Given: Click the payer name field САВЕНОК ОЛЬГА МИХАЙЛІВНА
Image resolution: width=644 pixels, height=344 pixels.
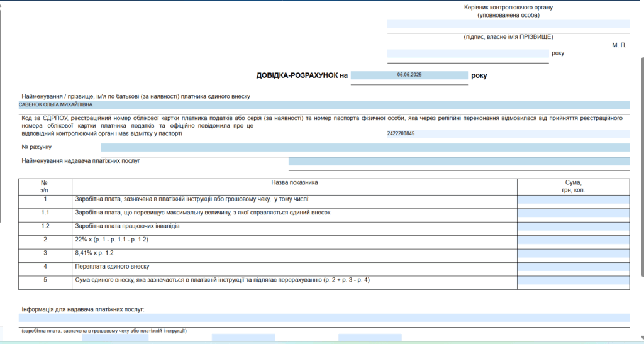Looking at the screenshot, I should coord(324,105).
